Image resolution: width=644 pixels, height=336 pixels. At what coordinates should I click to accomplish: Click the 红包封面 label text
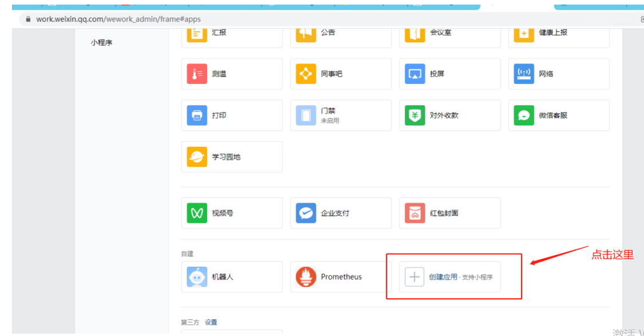click(x=444, y=213)
